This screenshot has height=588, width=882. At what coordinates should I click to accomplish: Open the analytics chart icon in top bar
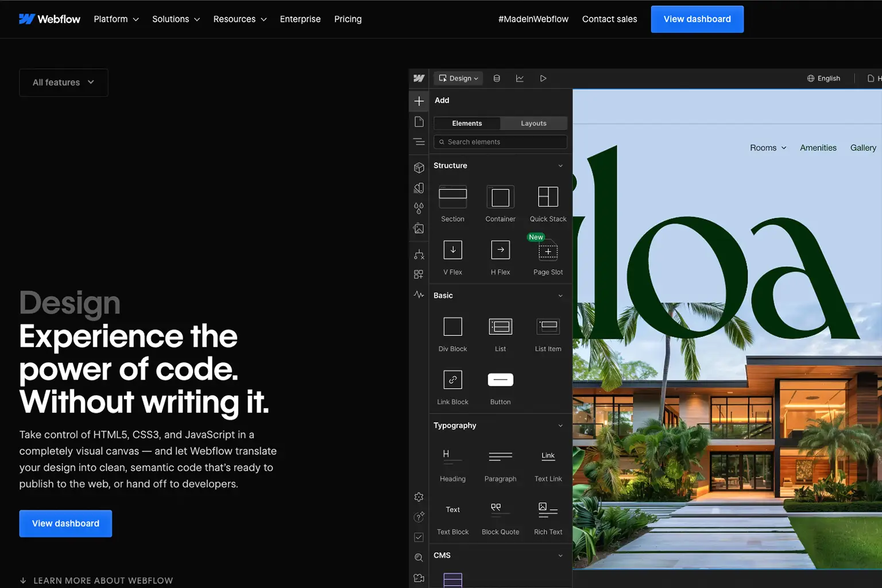point(520,78)
